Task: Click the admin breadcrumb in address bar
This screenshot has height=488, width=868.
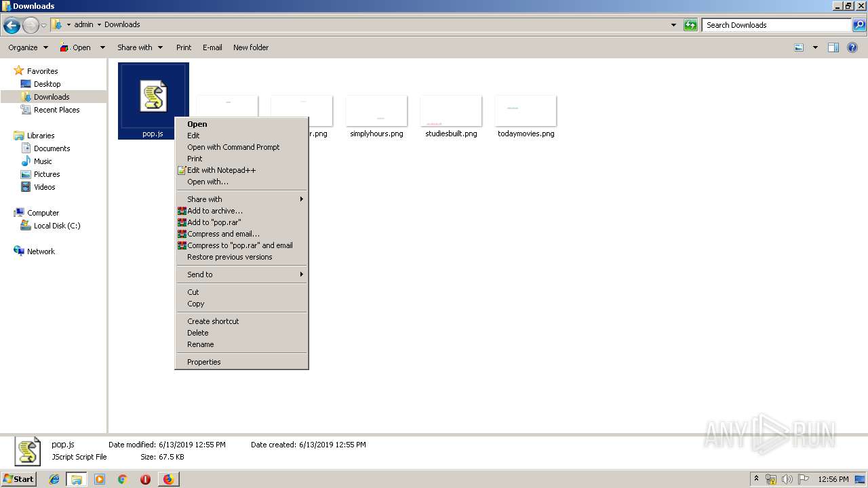Action: point(83,24)
